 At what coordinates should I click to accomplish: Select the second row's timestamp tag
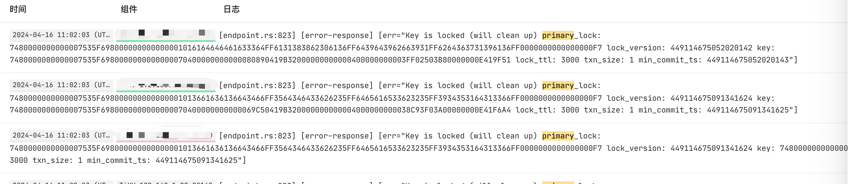pyautogui.click(x=61, y=85)
